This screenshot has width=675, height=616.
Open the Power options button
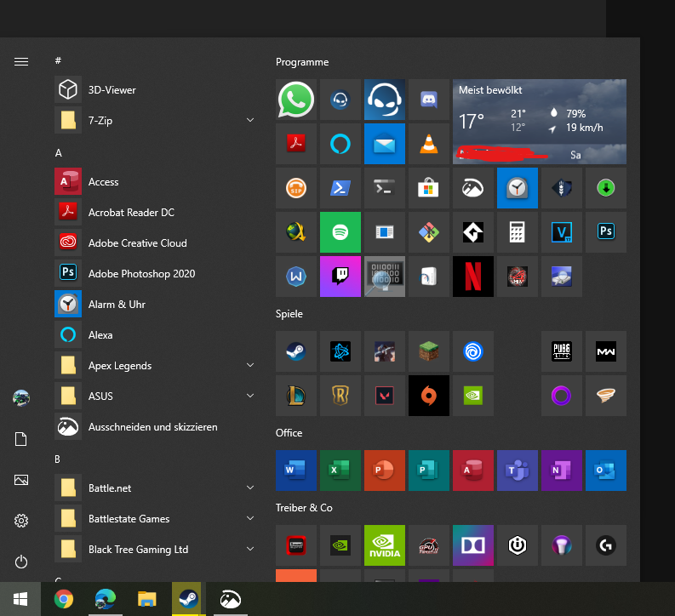pos(21,562)
